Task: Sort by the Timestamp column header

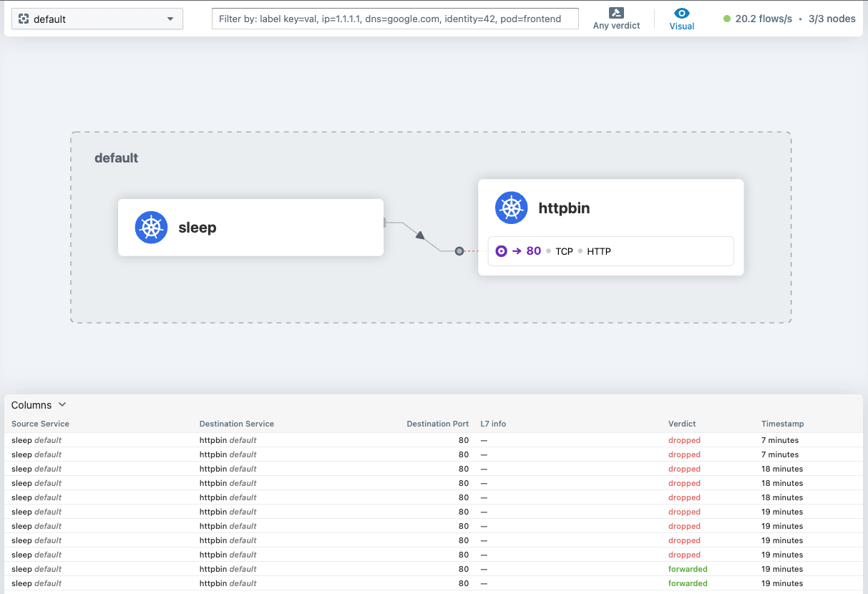Action: pyautogui.click(x=782, y=424)
